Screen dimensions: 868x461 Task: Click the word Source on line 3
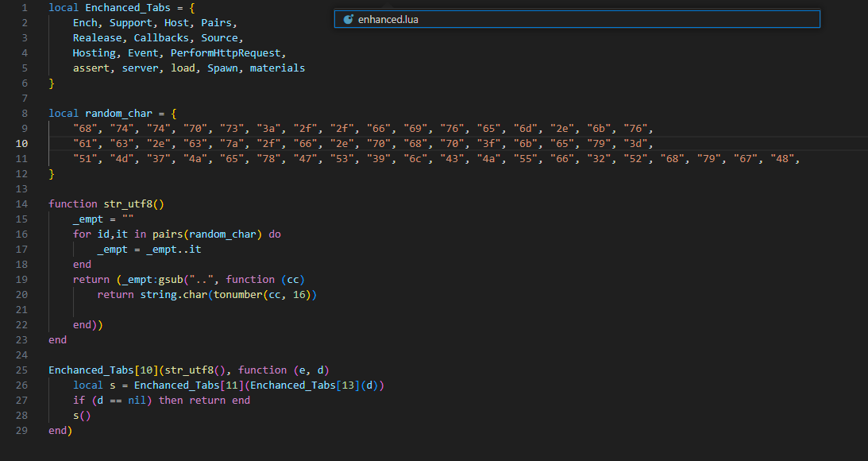(x=219, y=37)
